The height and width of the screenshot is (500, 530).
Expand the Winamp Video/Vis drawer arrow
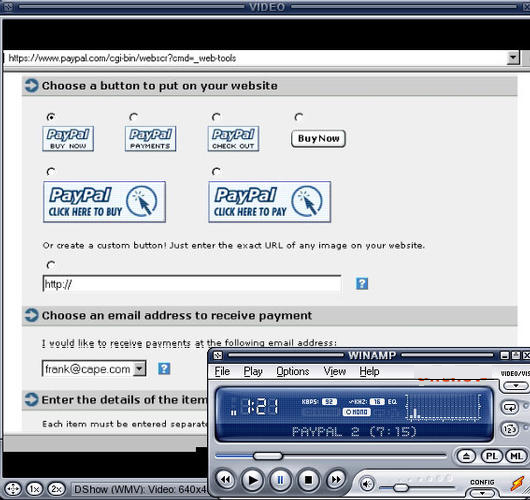click(515, 386)
